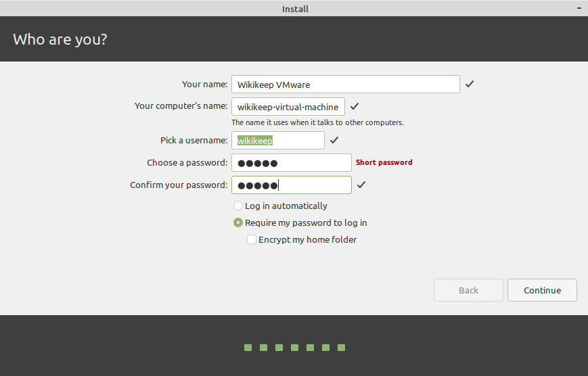This screenshot has width=588, height=376.
Task: Click the last green progress square
Action: pyautogui.click(x=341, y=348)
